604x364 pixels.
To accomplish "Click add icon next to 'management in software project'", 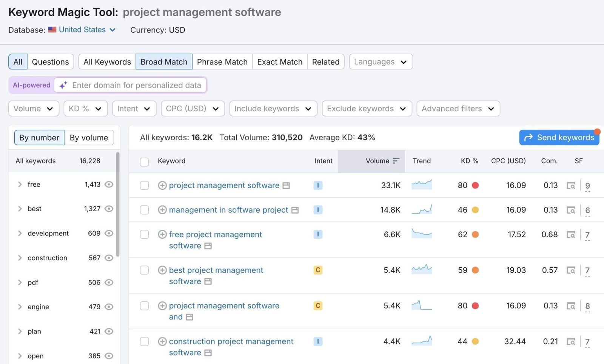I will tap(162, 210).
